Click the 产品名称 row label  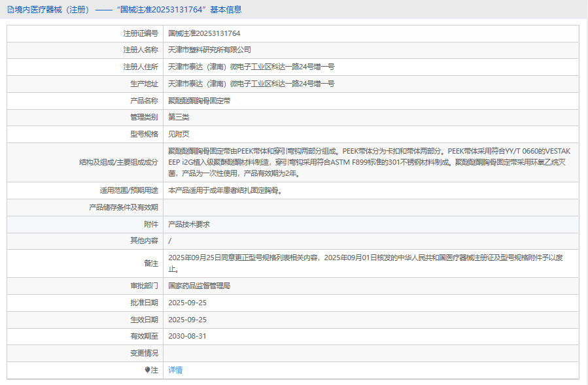pyautogui.click(x=144, y=101)
